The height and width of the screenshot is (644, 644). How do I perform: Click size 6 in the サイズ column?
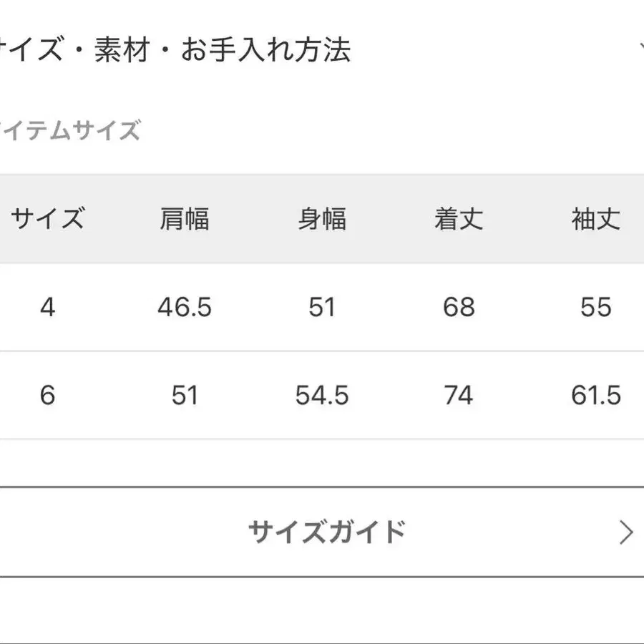point(47,395)
